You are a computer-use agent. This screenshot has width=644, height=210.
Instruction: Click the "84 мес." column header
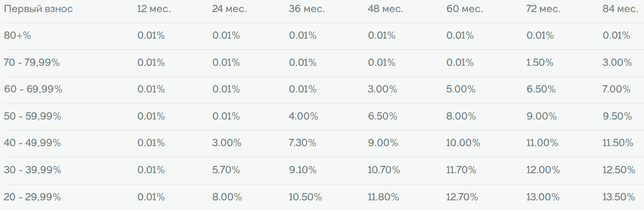coord(620,9)
